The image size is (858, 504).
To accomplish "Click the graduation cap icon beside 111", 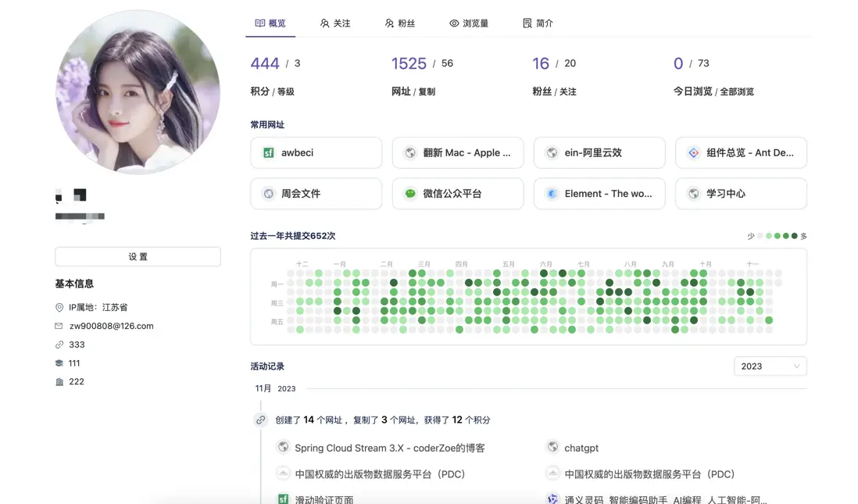I will point(59,363).
